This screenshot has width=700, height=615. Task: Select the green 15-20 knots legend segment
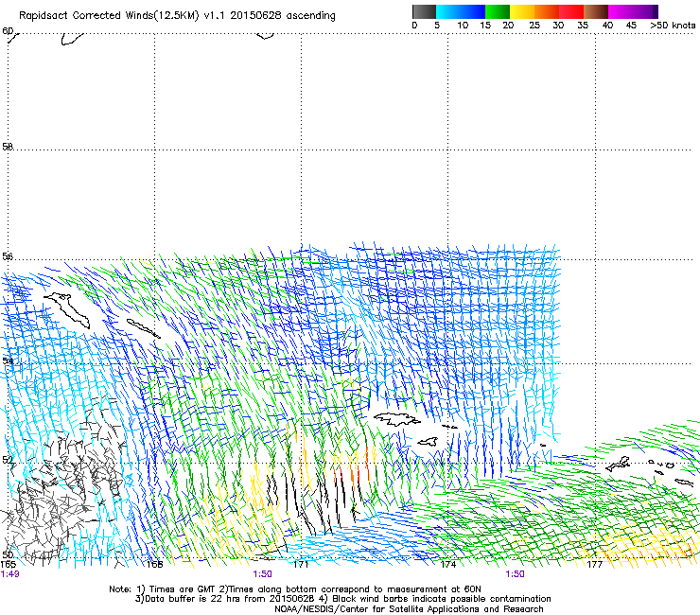pyautogui.click(x=498, y=11)
